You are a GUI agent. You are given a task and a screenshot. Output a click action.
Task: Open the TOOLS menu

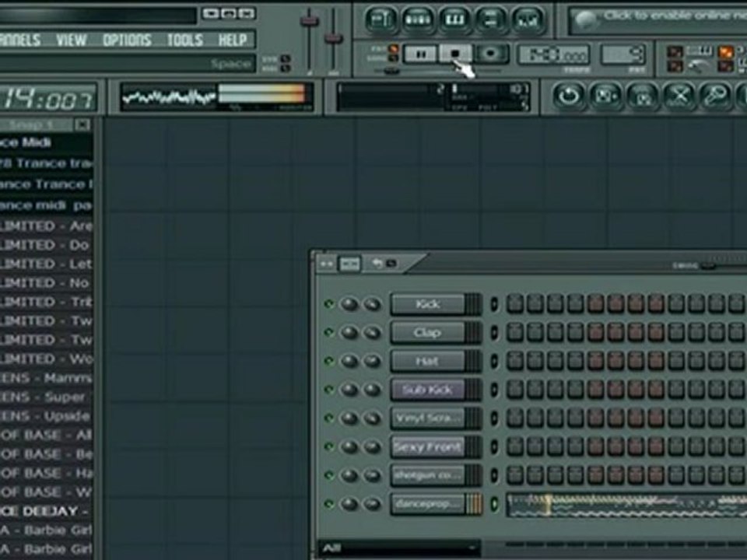pos(185,40)
